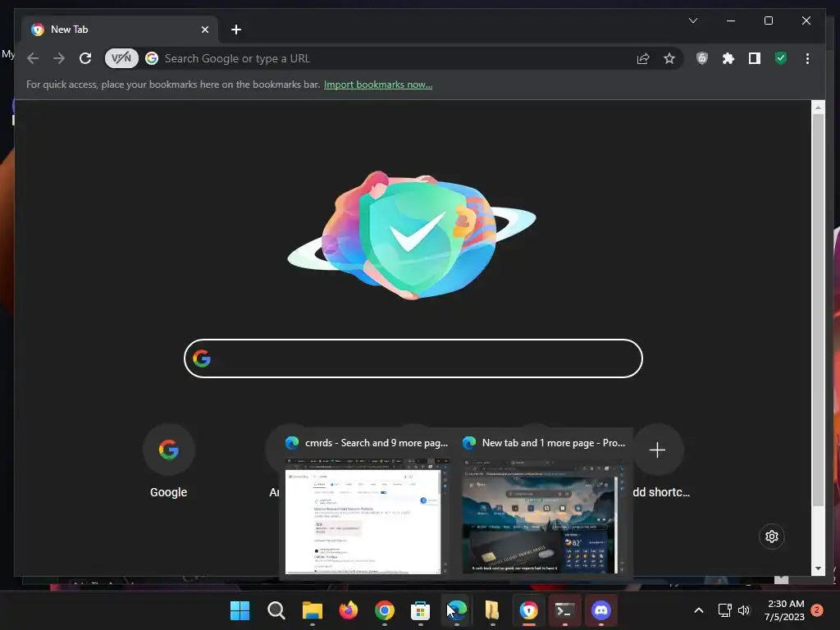
Task: Open File Explorer from taskbar
Action: point(313,610)
